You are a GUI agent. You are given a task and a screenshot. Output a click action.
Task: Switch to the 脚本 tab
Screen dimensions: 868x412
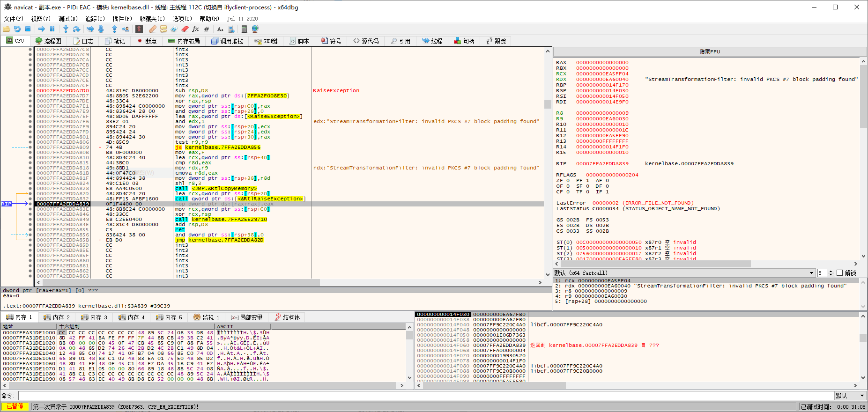299,41
